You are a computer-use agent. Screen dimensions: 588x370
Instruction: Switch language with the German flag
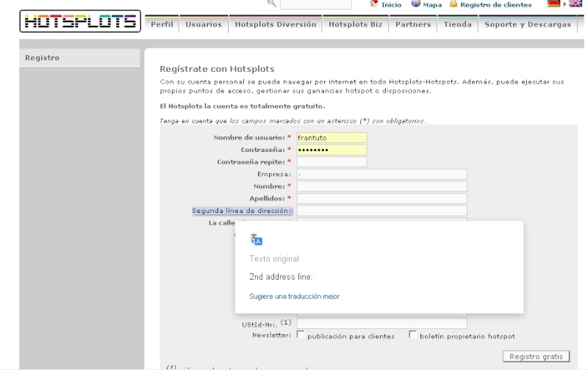[553, 4]
